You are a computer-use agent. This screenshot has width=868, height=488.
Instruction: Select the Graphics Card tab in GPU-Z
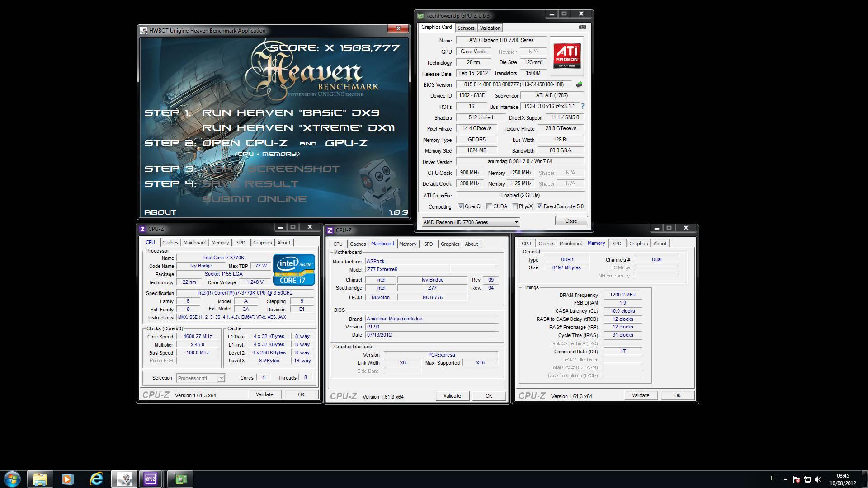pos(436,27)
